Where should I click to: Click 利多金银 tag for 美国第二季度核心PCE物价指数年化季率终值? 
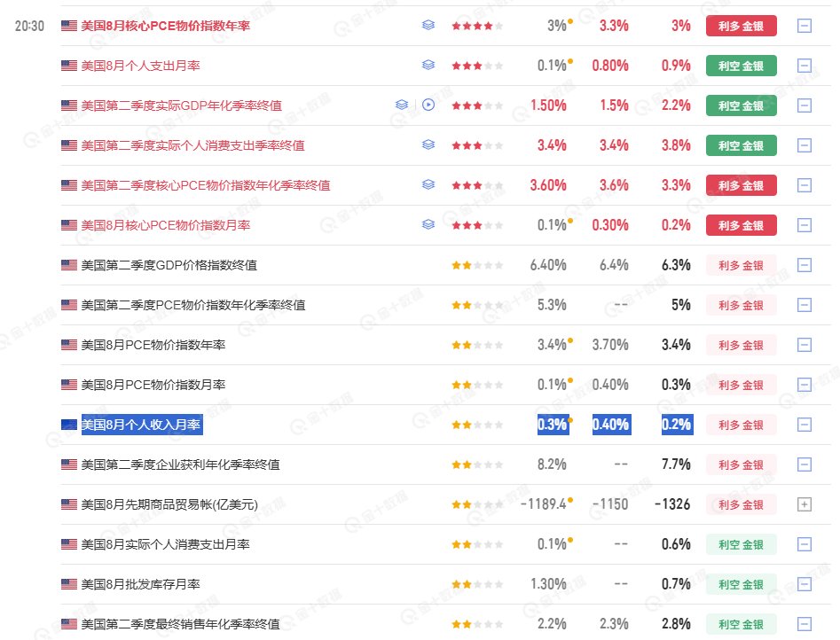pyautogui.click(x=741, y=185)
